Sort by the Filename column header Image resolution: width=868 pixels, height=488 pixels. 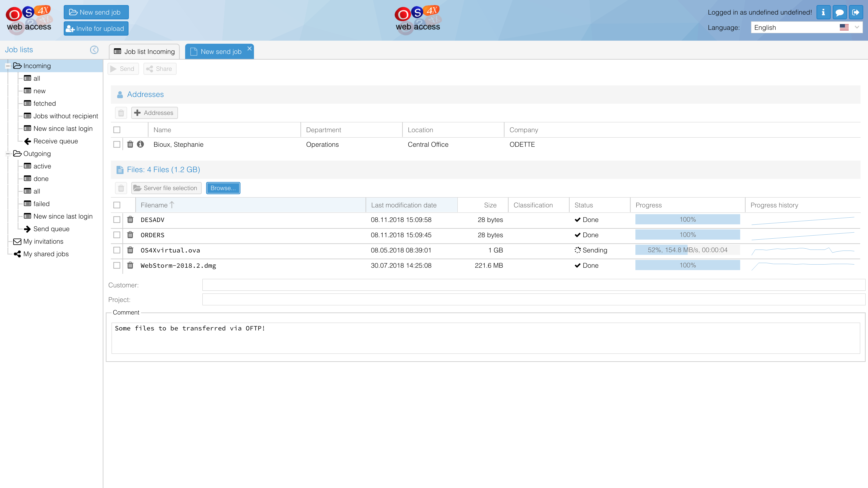(250, 205)
